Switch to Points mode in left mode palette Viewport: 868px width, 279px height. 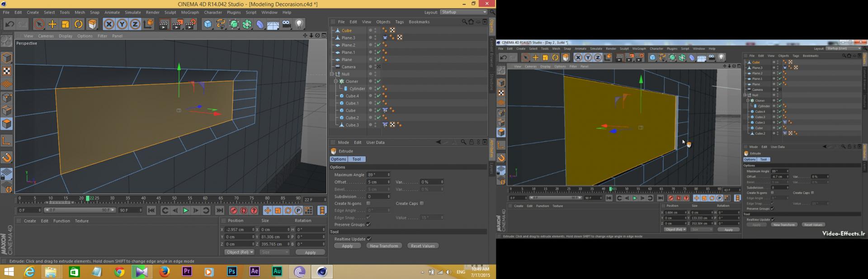click(7, 97)
